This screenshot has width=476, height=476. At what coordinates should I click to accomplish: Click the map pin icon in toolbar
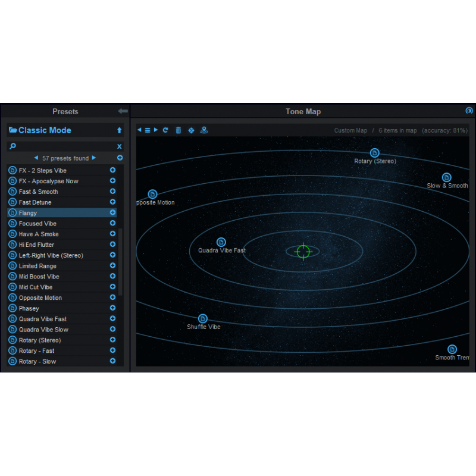point(204,130)
